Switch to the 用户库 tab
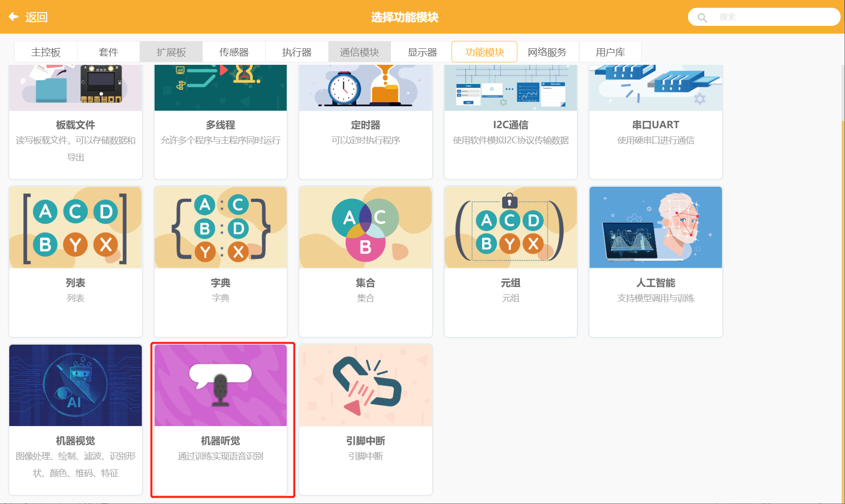 [x=610, y=52]
